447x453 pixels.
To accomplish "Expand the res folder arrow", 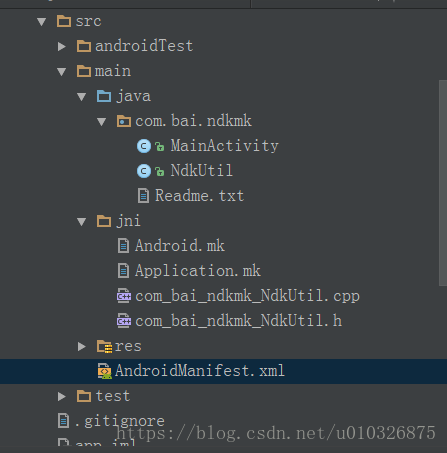I will 82,346.
